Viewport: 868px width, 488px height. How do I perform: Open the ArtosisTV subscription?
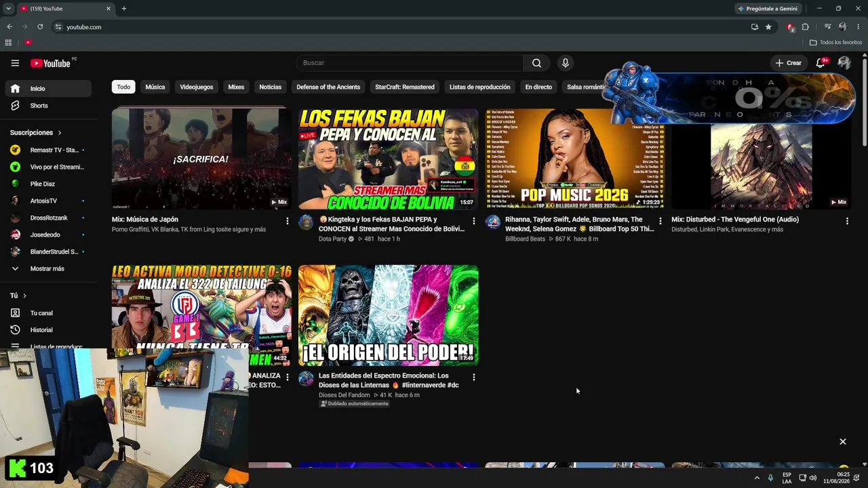point(47,201)
